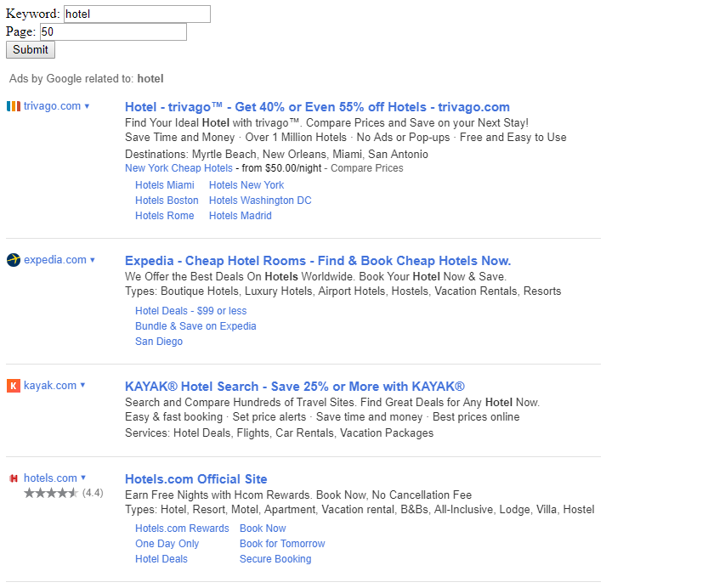Expand the trivago.com dropdown arrow
This screenshot has height=588, width=725.
tap(87, 106)
